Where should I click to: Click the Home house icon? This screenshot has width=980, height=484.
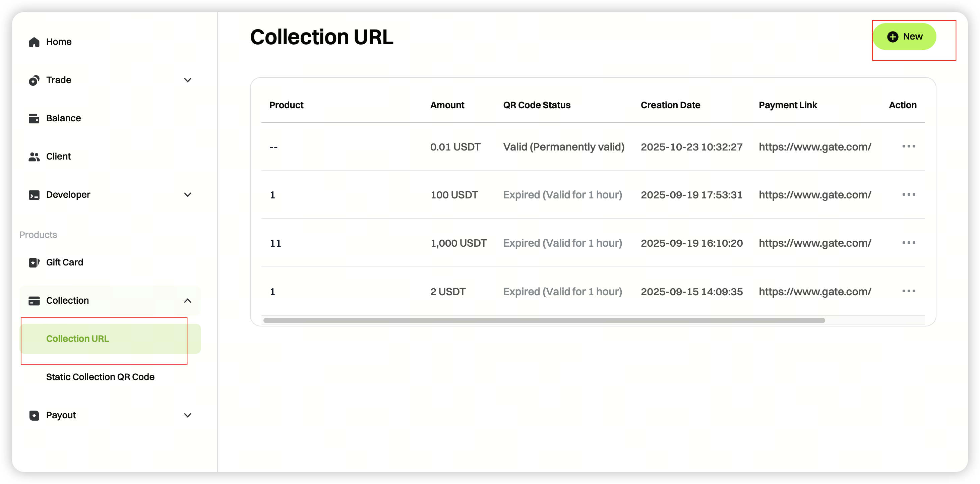pyautogui.click(x=34, y=42)
